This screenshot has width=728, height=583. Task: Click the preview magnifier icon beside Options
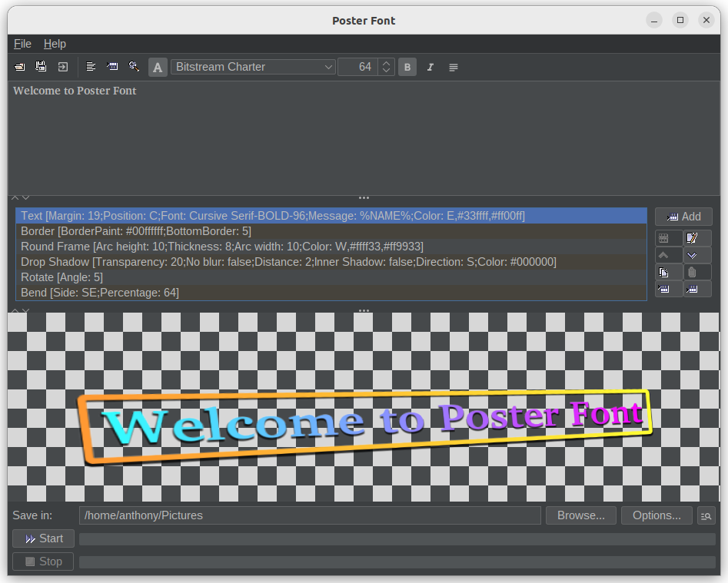[706, 515]
